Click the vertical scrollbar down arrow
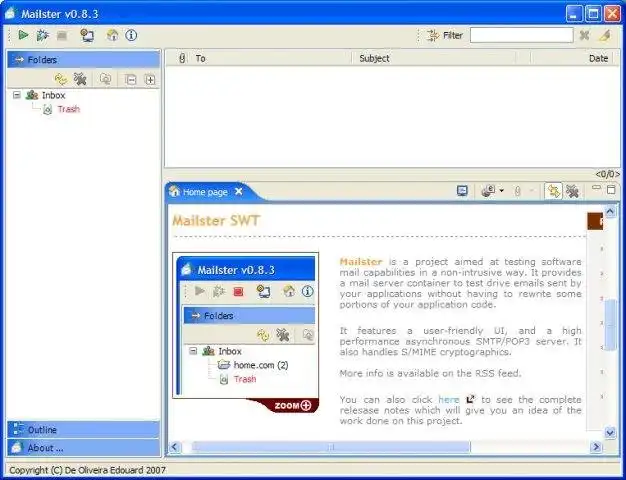The image size is (626, 480). [610, 432]
